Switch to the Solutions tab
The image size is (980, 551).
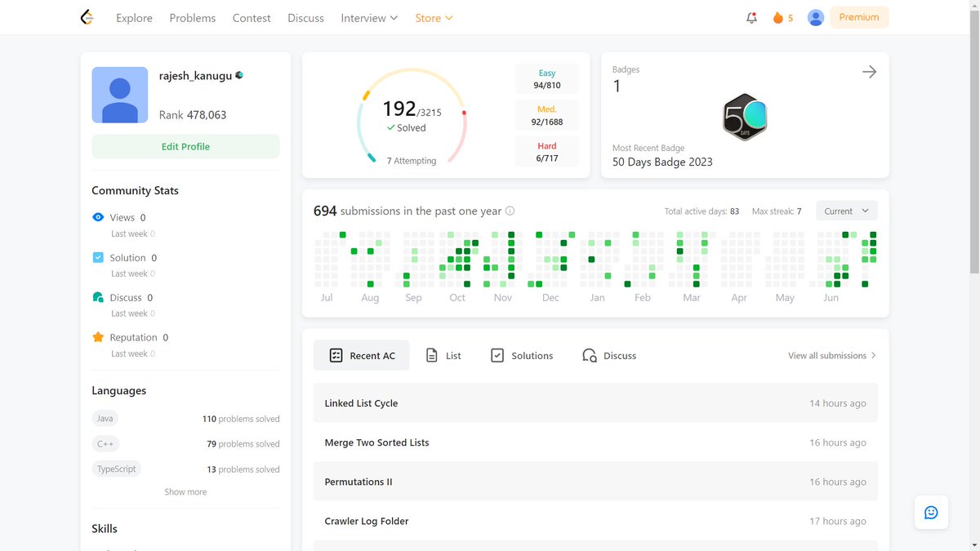coord(522,355)
